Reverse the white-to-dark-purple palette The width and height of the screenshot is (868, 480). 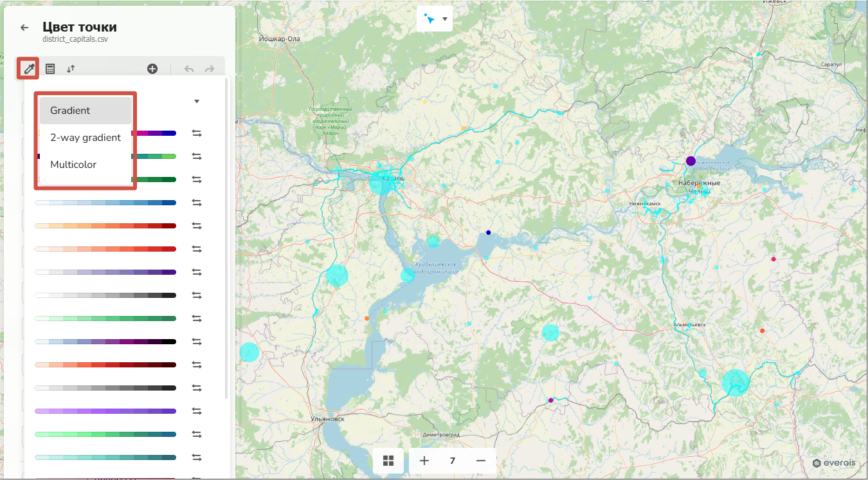197,272
